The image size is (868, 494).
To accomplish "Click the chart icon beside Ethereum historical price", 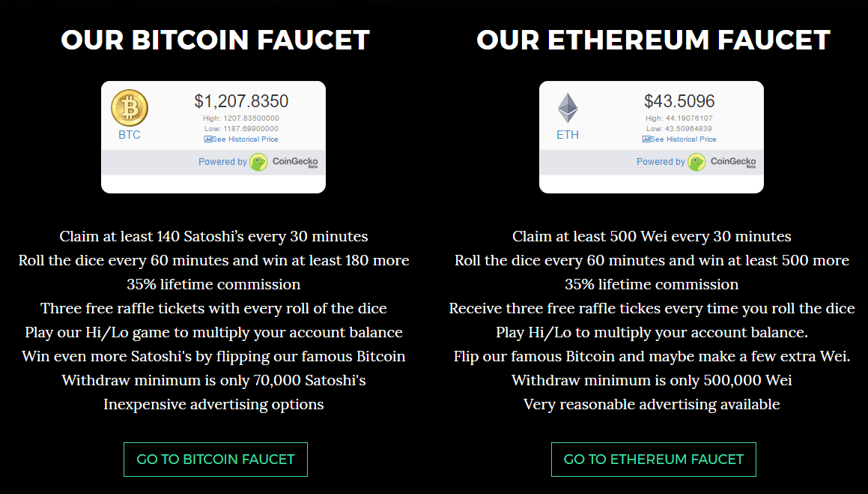I will point(646,139).
